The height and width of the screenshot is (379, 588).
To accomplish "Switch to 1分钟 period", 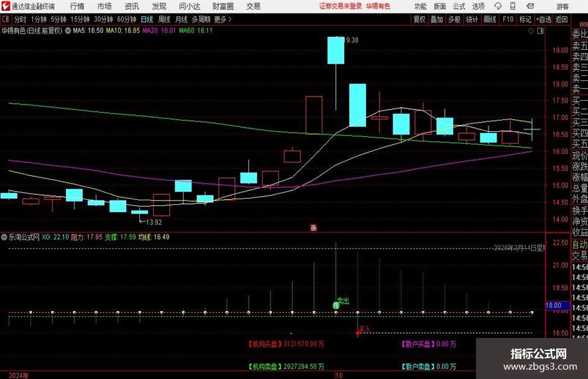I will tap(39, 19).
